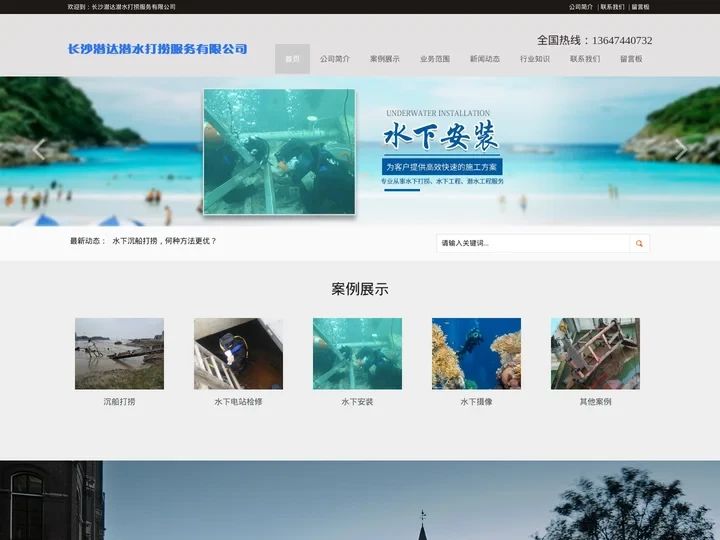The image size is (720, 540).
Task: Open the 水下安装 case thumbnail
Action: point(357,354)
